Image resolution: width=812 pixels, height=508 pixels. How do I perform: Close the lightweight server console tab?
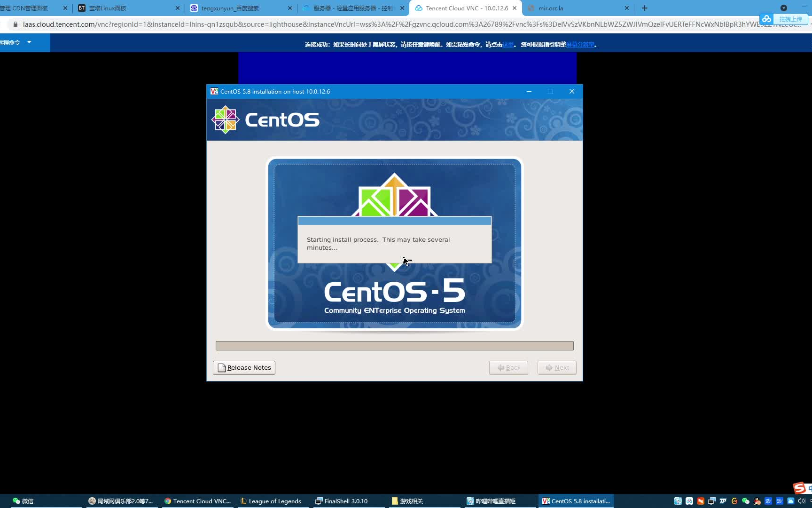click(402, 8)
